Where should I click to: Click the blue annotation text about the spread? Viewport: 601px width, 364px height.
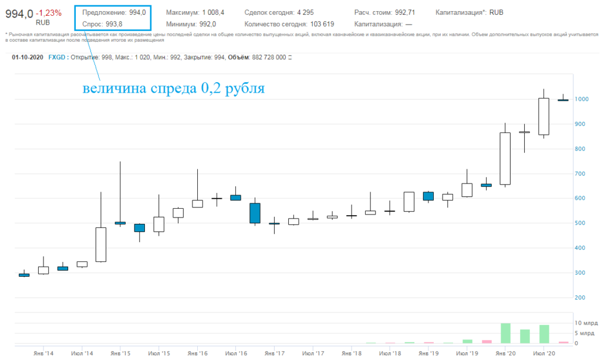(174, 89)
